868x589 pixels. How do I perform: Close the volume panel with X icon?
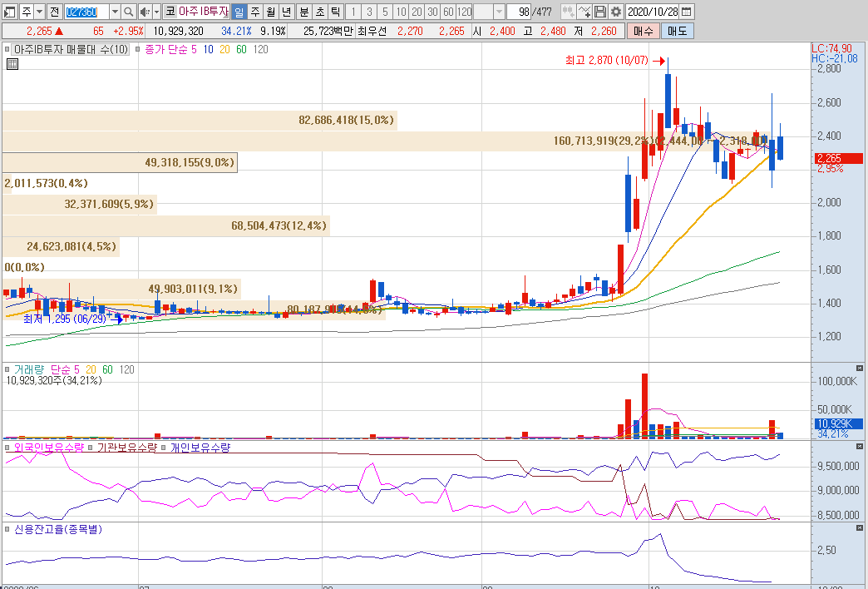[860, 368]
